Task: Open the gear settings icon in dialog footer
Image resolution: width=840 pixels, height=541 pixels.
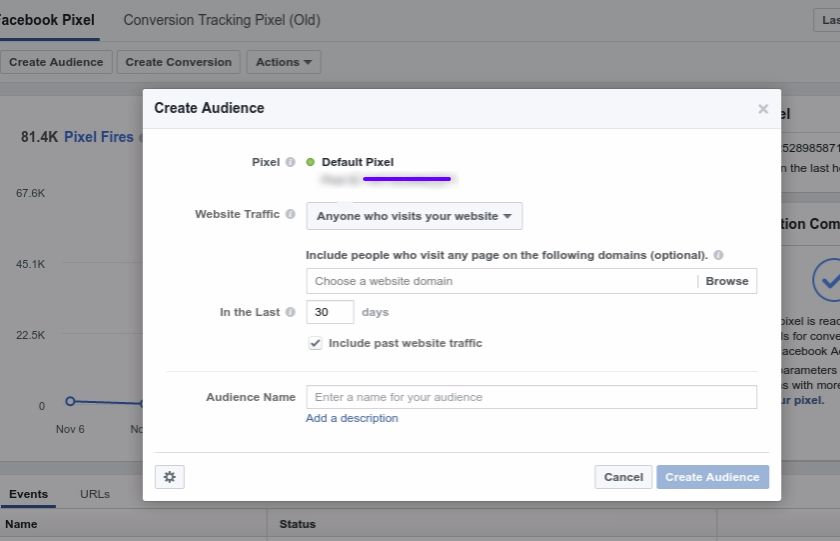Action: tap(169, 477)
